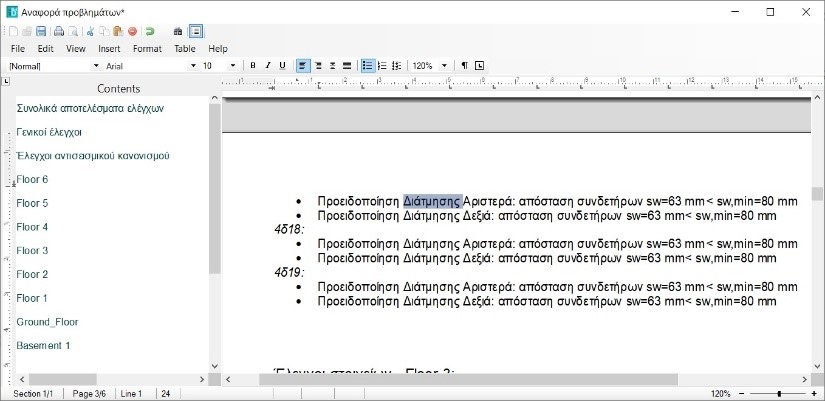Toggle Underline formatting
The width and height of the screenshot is (825, 401).
[282, 66]
